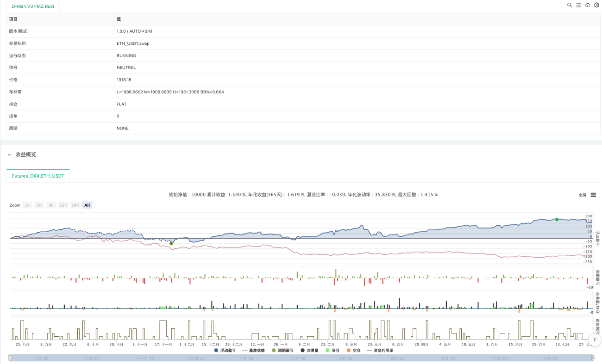Click the 值 column header
Image resolution: width=602 pixels, height=364 pixels.
pos(119,19)
